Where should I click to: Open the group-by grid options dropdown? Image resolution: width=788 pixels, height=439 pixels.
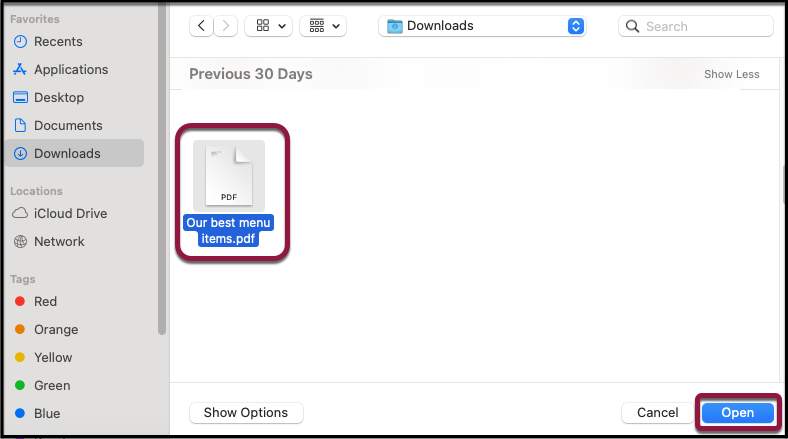[x=323, y=26]
